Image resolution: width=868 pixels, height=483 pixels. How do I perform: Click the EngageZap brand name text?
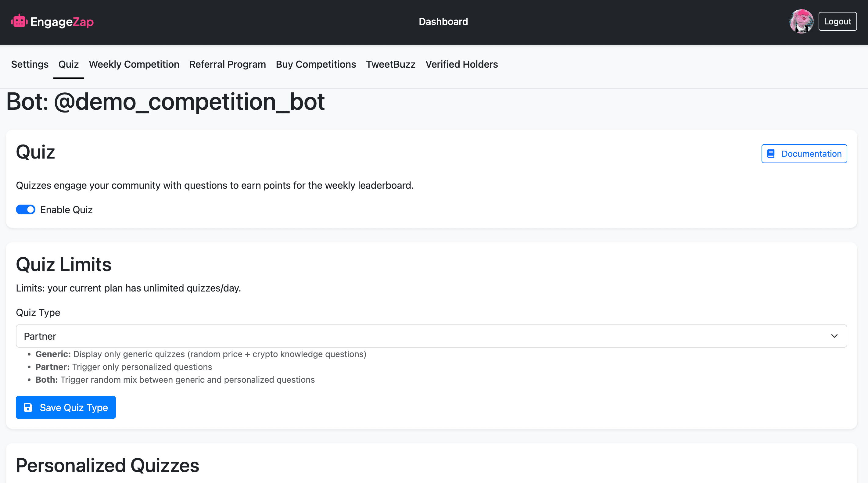[x=62, y=22]
